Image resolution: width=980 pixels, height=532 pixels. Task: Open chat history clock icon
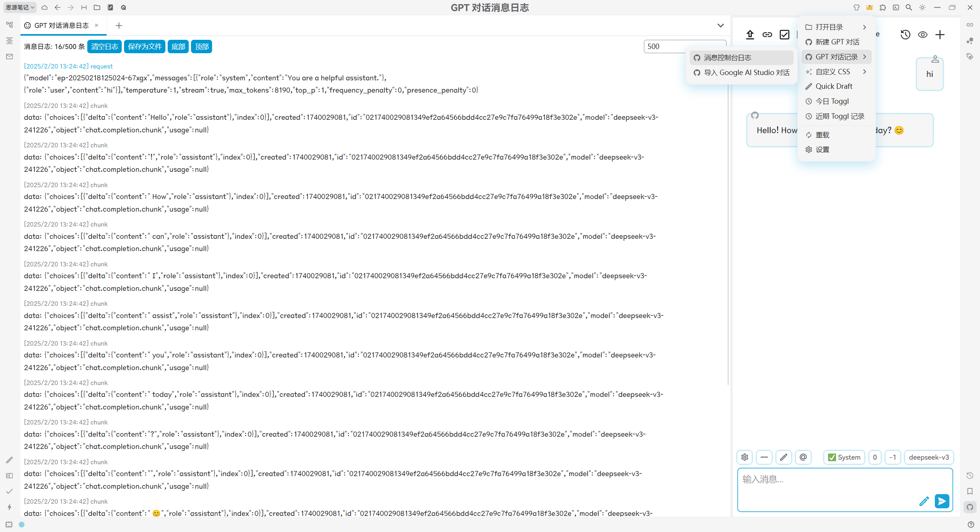tap(905, 35)
